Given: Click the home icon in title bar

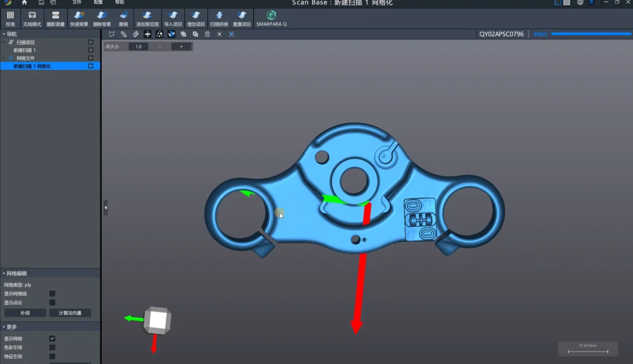Looking at the screenshot, I should [24, 2].
